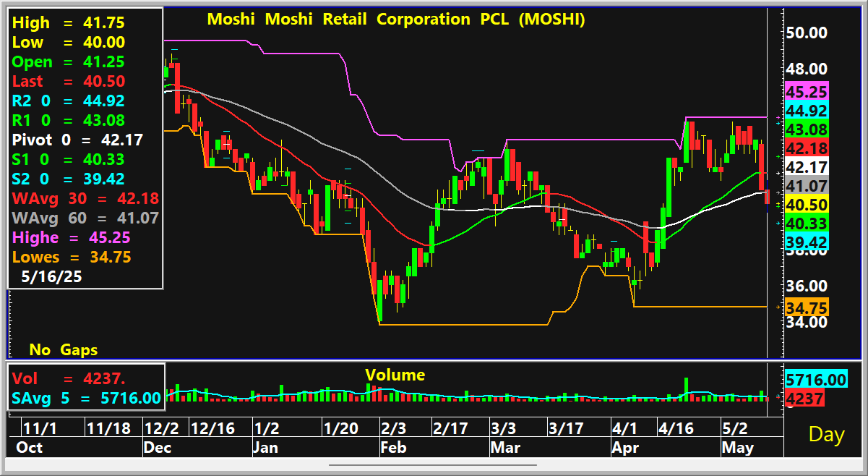Click the gray 41.07 price tag
Viewport: 868px width, 476px height.
pos(807,186)
